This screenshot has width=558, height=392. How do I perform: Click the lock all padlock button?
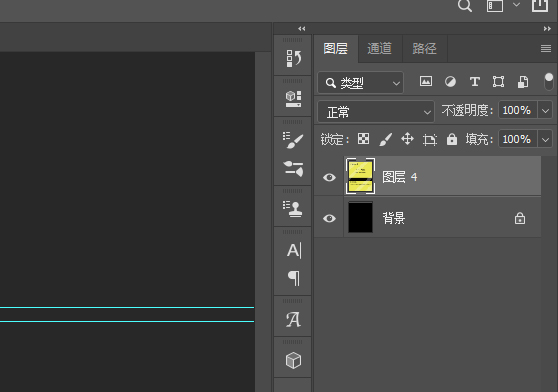point(452,139)
